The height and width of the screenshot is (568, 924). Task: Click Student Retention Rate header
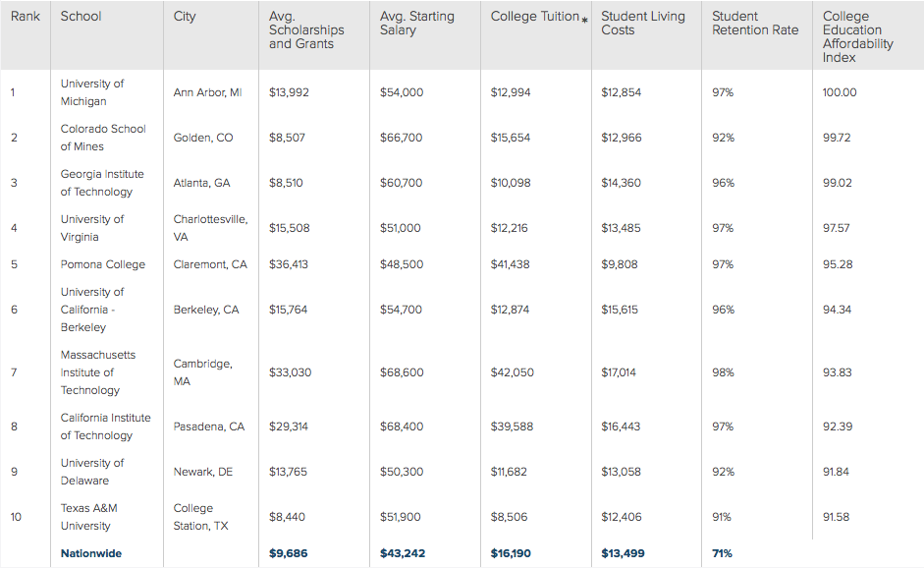tap(755, 23)
